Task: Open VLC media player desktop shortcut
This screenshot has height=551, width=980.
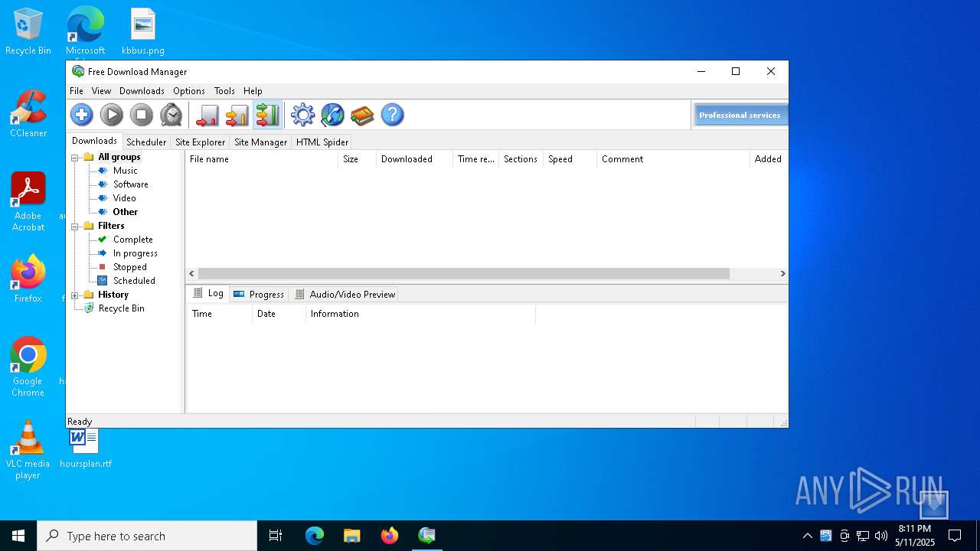Action: point(28,450)
